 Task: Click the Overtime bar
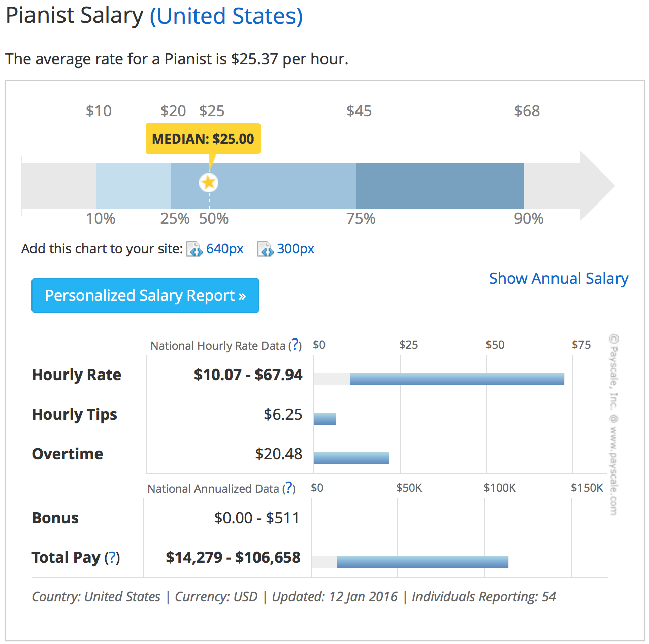pyautogui.click(x=351, y=458)
